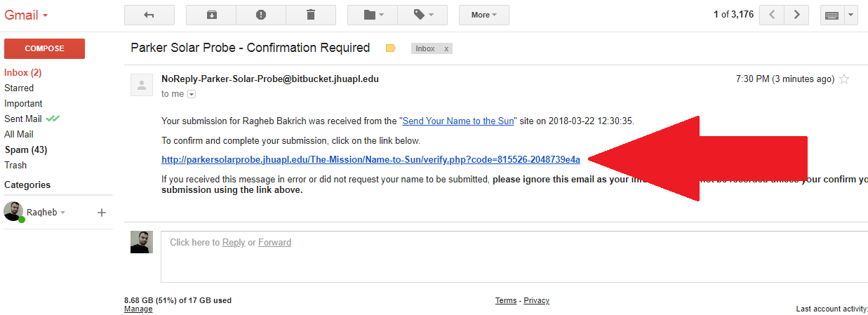Star this message from Parker Solar Probe
The width and height of the screenshot is (868, 315).
click(x=844, y=79)
